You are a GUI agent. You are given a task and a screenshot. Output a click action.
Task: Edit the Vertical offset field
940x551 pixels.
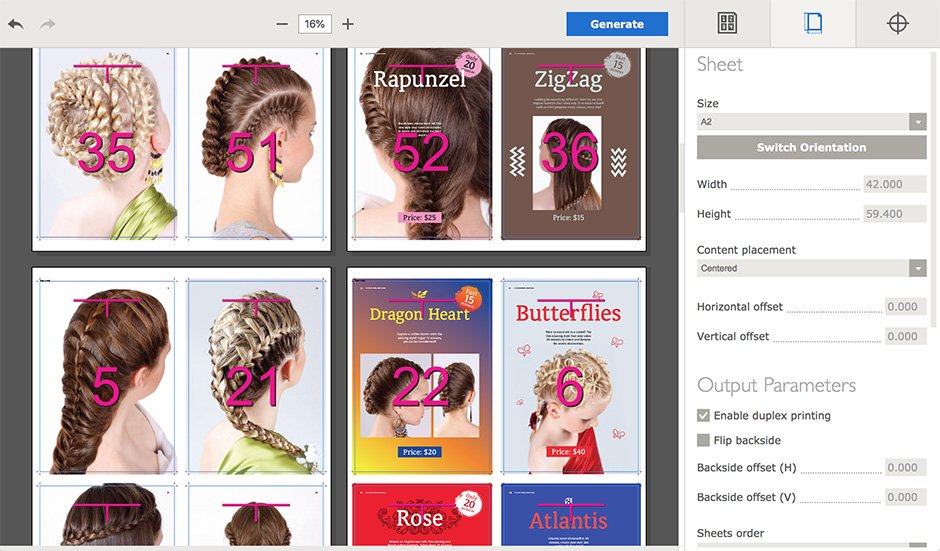point(905,336)
